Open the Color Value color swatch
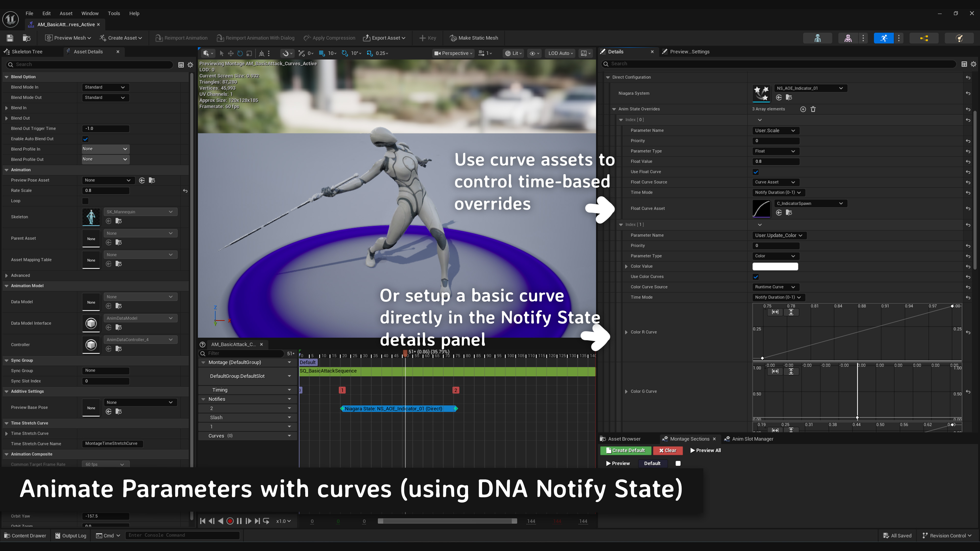Image resolution: width=980 pixels, height=551 pixels. [x=775, y=266]
